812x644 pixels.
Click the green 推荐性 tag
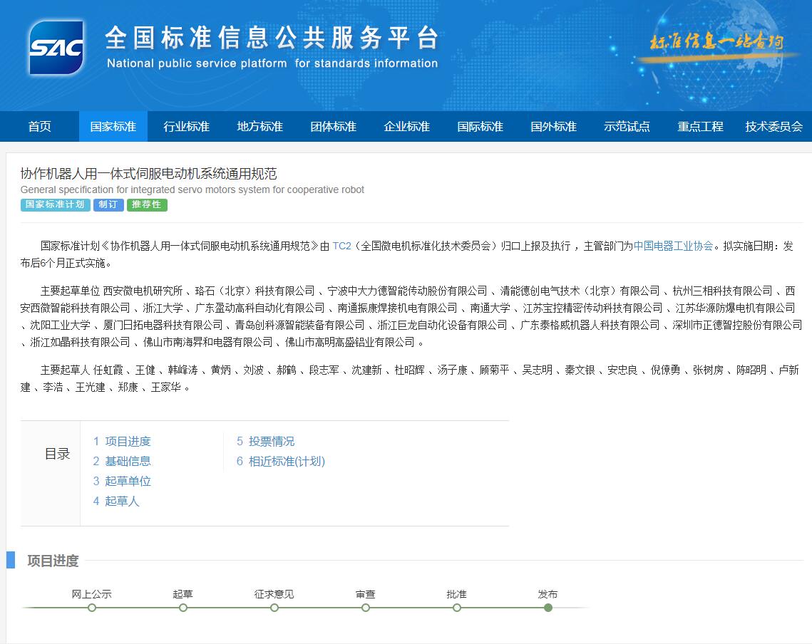(x=147, y=205)
